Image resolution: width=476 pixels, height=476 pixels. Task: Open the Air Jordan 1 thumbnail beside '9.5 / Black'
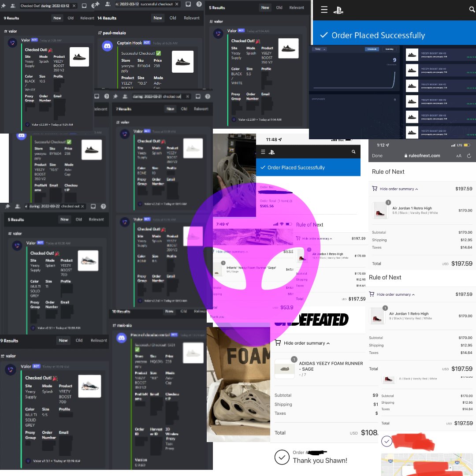click(x=380, y=210)
